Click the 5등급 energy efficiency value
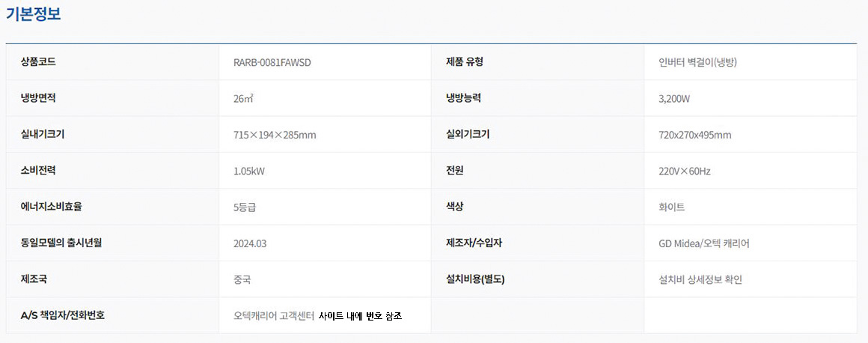 [x=245, y=207]
